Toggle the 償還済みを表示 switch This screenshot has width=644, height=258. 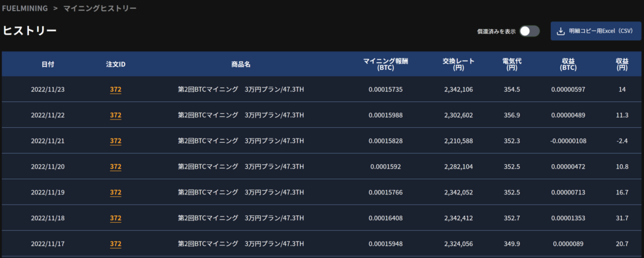[x=529, y=31]
